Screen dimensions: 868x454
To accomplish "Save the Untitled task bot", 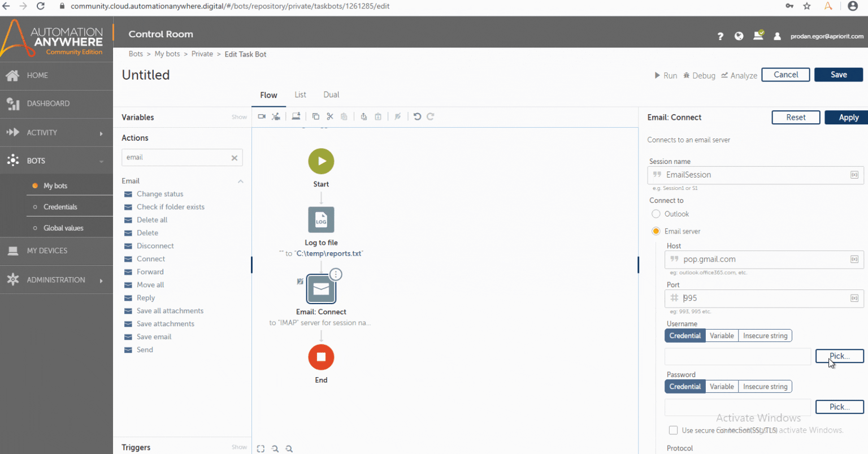I will pyautogui.click(x=839, y=74).
